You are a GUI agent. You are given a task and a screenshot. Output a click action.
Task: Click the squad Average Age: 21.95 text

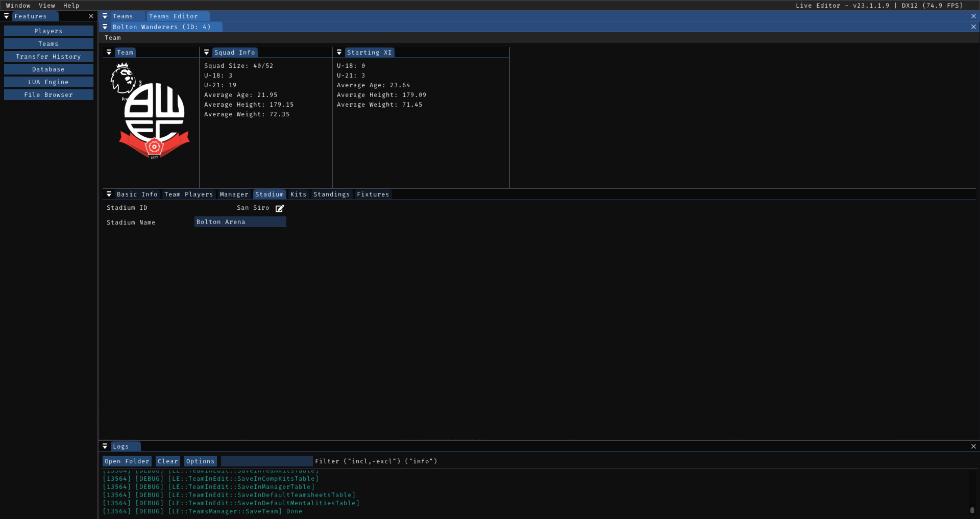241,95
